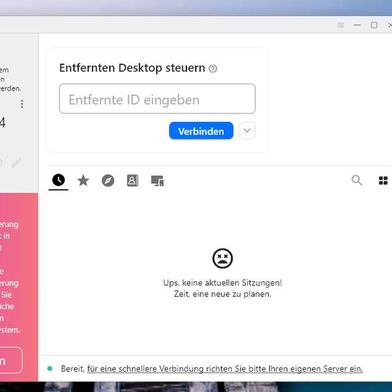
Task: Open the own-server setup link
Action: 225,369
